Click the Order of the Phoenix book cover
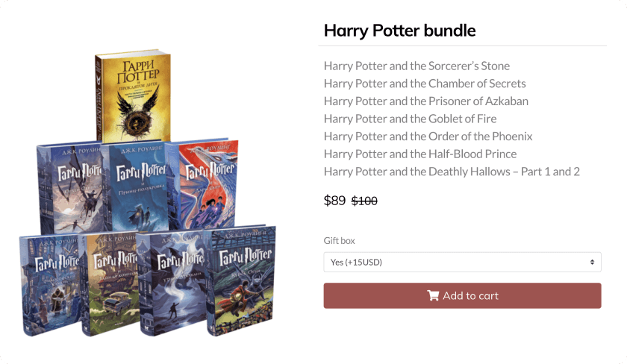This screenshot has width=627, height=364. click(70, 188)
